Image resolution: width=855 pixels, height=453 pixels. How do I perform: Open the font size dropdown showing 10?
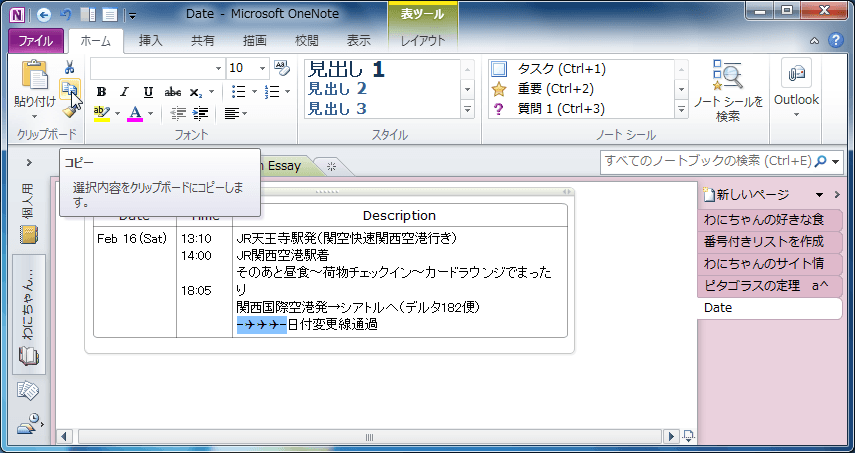click(x=263, y=68)
